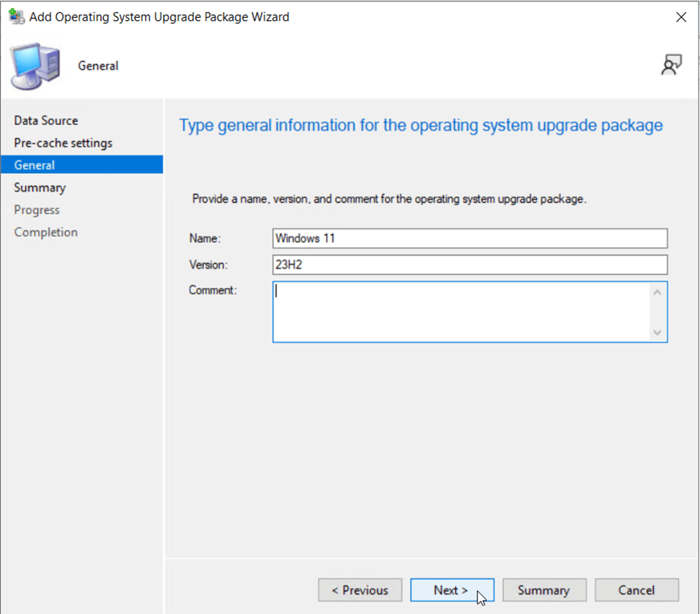Click the wizard icon in the title bar
The width and height of the screenshot is (700, 614).
pos(16,17)
